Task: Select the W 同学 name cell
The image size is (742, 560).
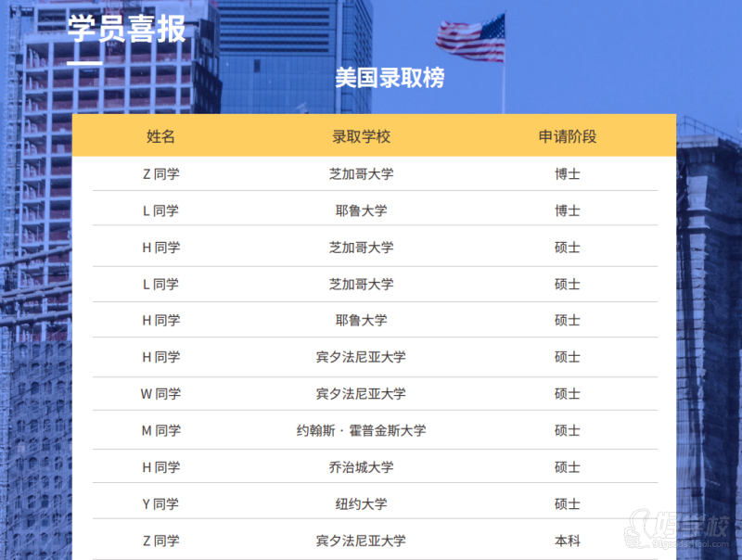Action: (160, 393)
